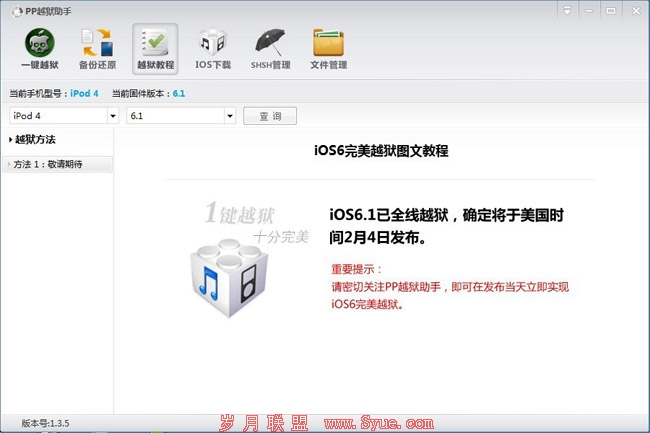Viewport: 650px width, 433px height.
Task: Click the IPSW firmware box image
Action: 229,278
